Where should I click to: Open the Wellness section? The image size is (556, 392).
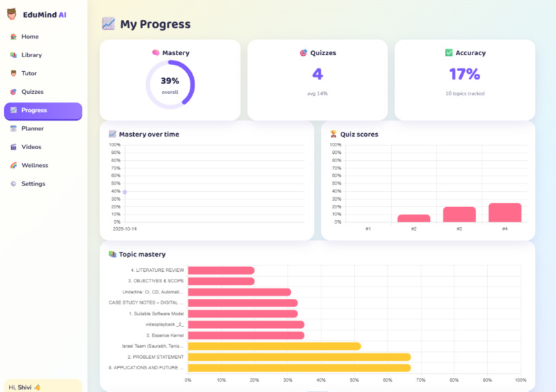click(x=43, y=166)
